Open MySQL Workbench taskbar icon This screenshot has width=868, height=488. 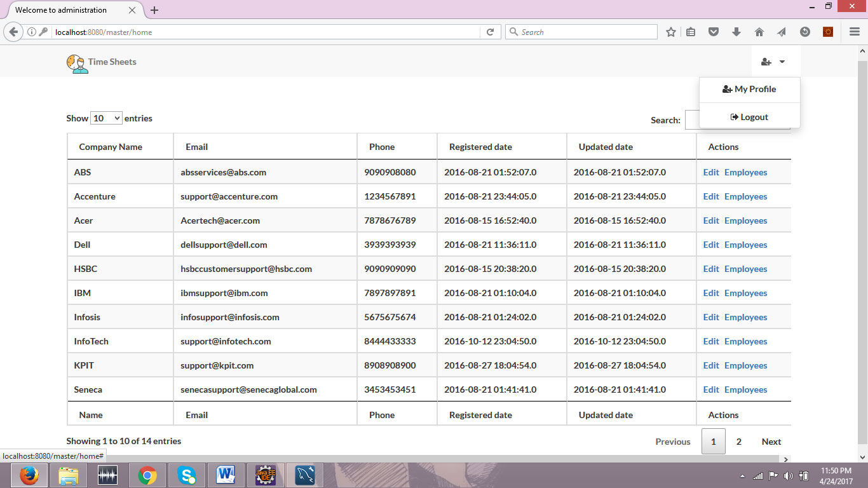tap(305, 475)
